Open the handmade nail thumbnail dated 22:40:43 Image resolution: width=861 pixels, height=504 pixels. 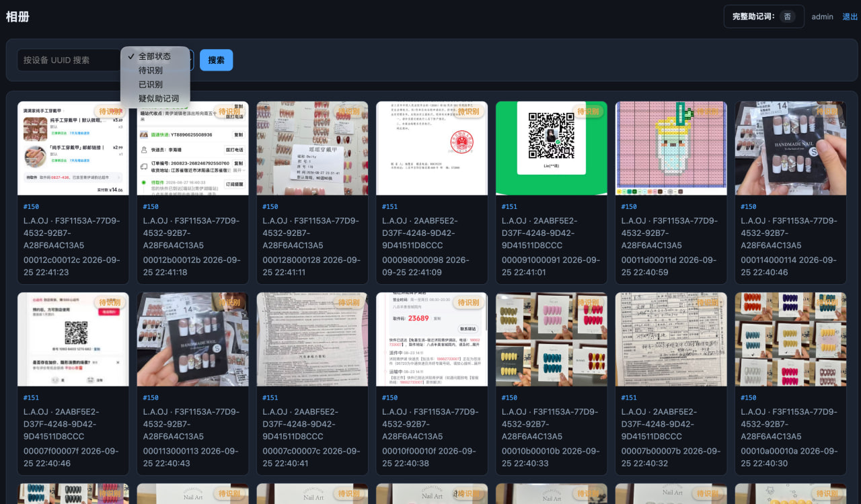[192, 339]
